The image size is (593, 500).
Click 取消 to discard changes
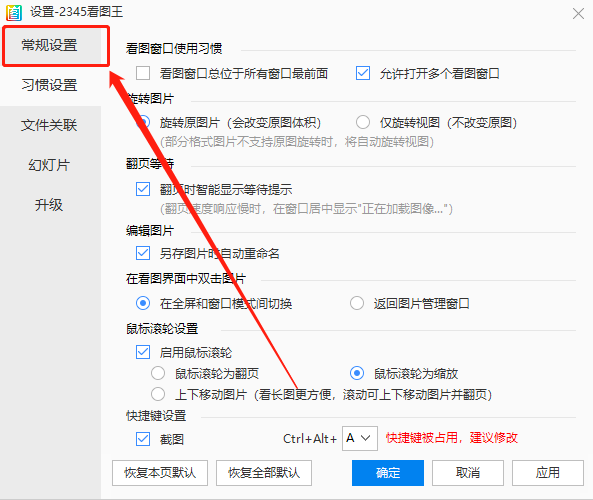tap(468, 473)
